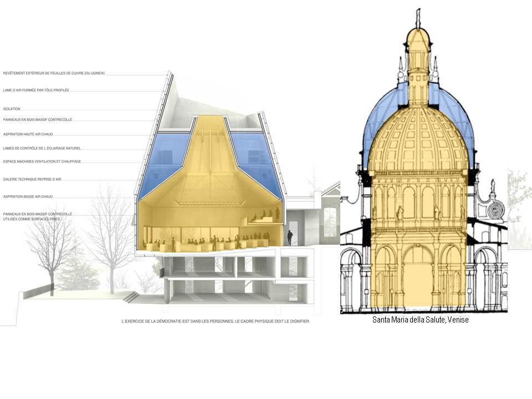Click the 'ASPIRATION HAUTE AIR CHAUD' label

click(x=28, y=134)
